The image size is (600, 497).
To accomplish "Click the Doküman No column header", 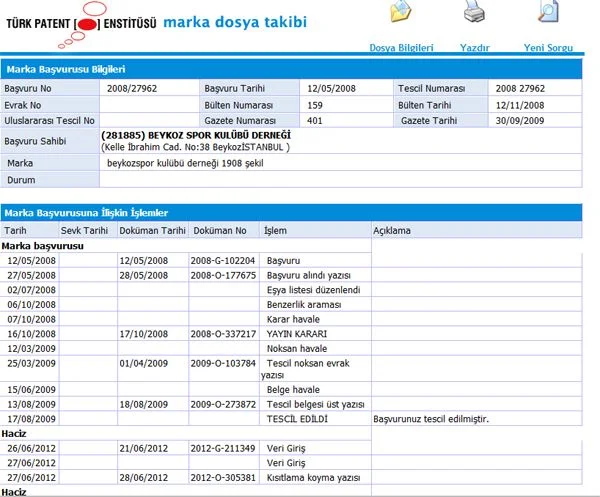I will pos(218,230).
